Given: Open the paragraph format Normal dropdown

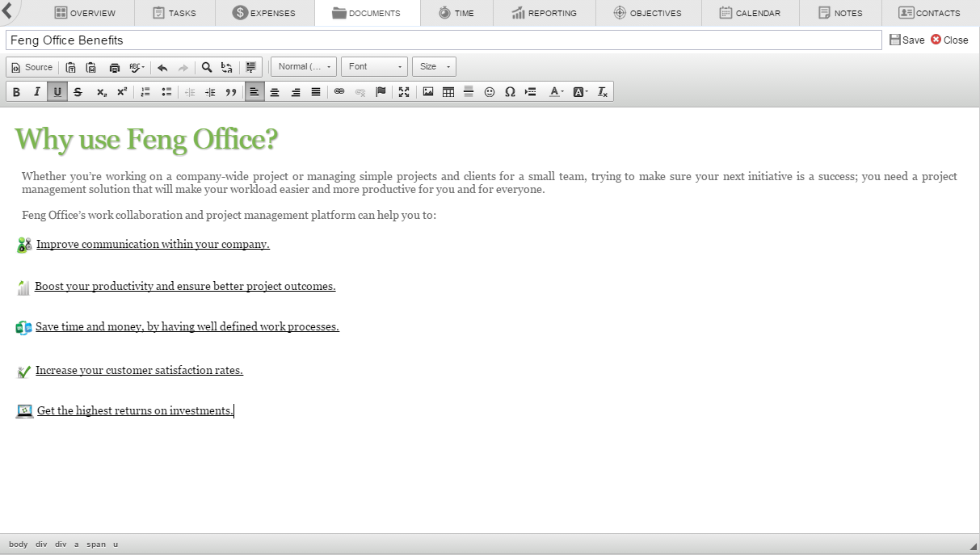Looking at the screenshot, I should [x=304, y=67].
